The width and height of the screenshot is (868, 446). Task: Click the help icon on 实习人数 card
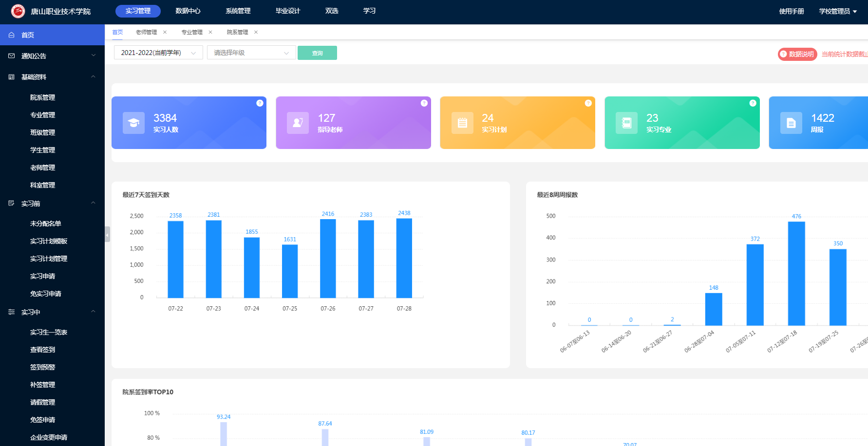pyautogui.click(x=260, y=103)
